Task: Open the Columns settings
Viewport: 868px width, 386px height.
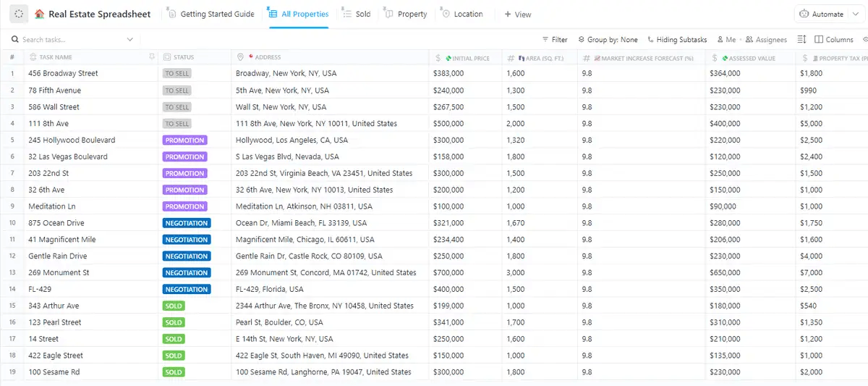Action: [x=834, y=40]
